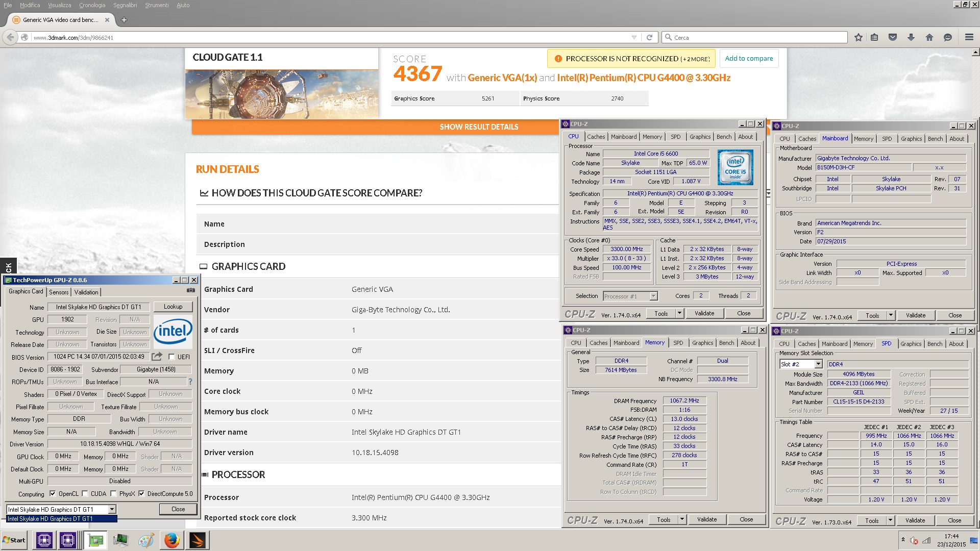Viewport: 980px width, 551px height.
Task: Toggle the CUDA checkbox
Action: tap(84, 493)
